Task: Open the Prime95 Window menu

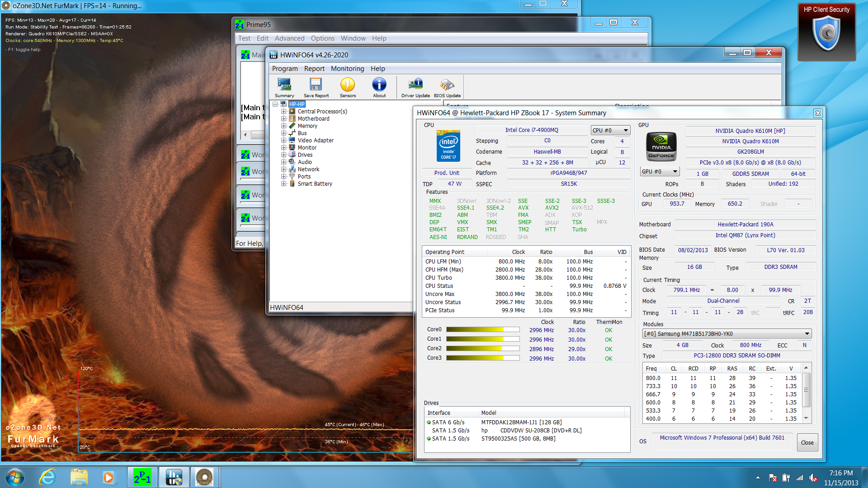Action: (353, 38)
